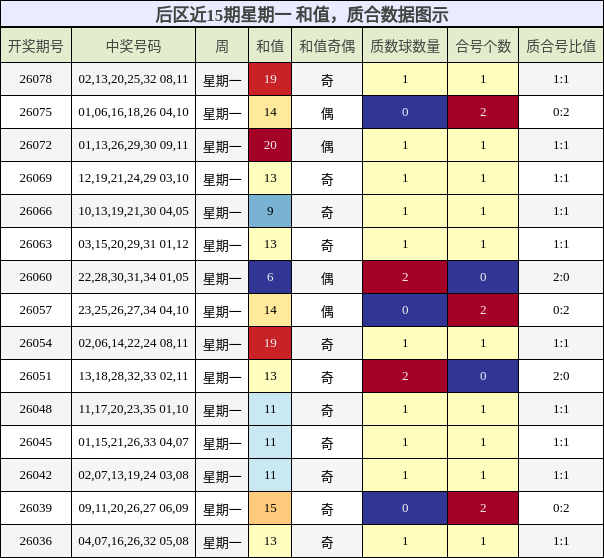
Task: Click issue number 26075
Action: click(x=36, y=112)
